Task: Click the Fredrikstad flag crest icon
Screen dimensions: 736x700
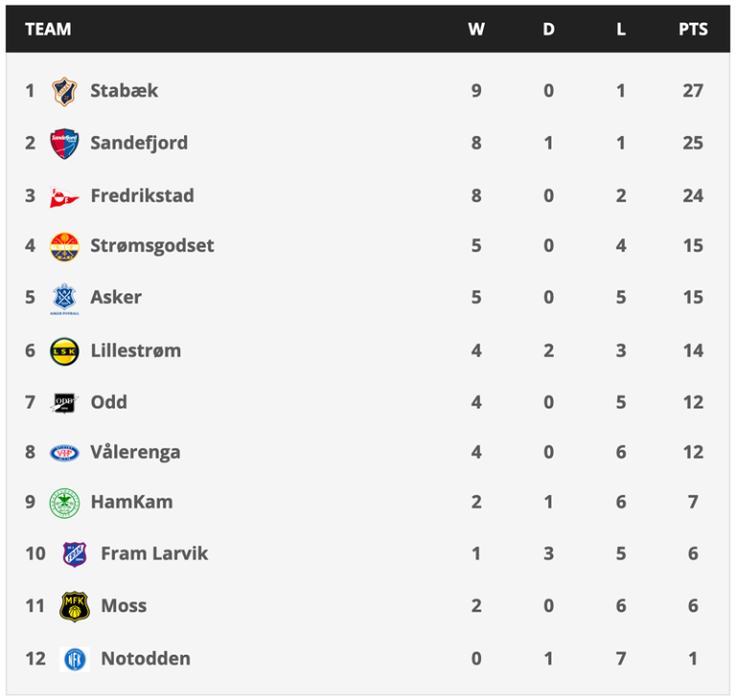Action: [64, 197]
